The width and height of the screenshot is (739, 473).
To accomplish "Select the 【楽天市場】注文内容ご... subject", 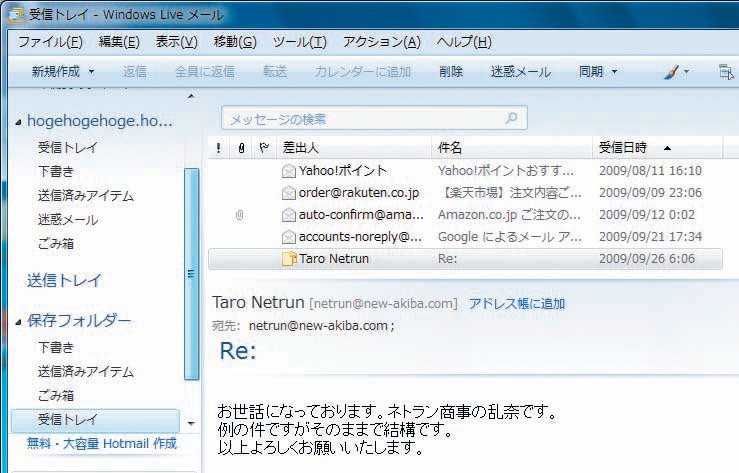I will [x=510, y=193].
